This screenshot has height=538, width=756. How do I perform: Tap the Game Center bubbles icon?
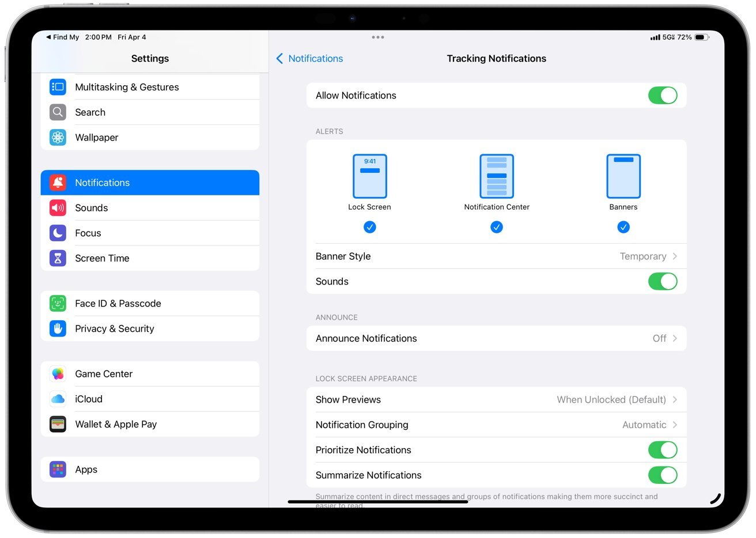click(x=58, y=374)
